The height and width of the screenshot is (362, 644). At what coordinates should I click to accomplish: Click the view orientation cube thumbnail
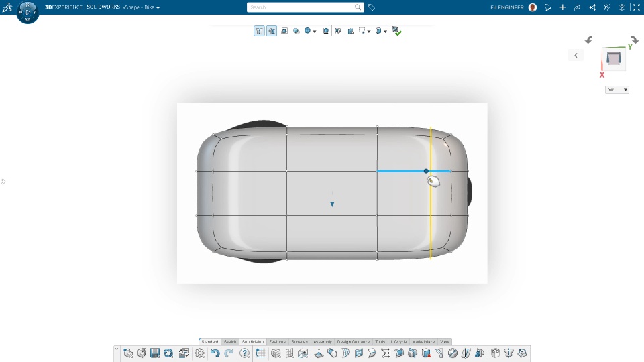tap(614, 59)
